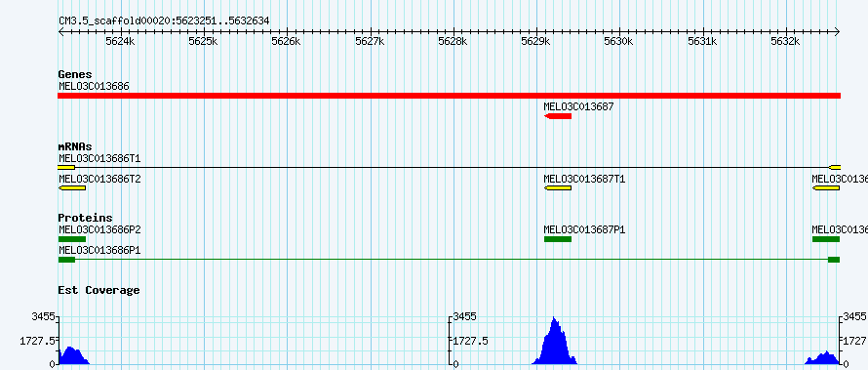Click the leftmost blue EST coverage peak
868x370 pixels.
pos(73,356)
